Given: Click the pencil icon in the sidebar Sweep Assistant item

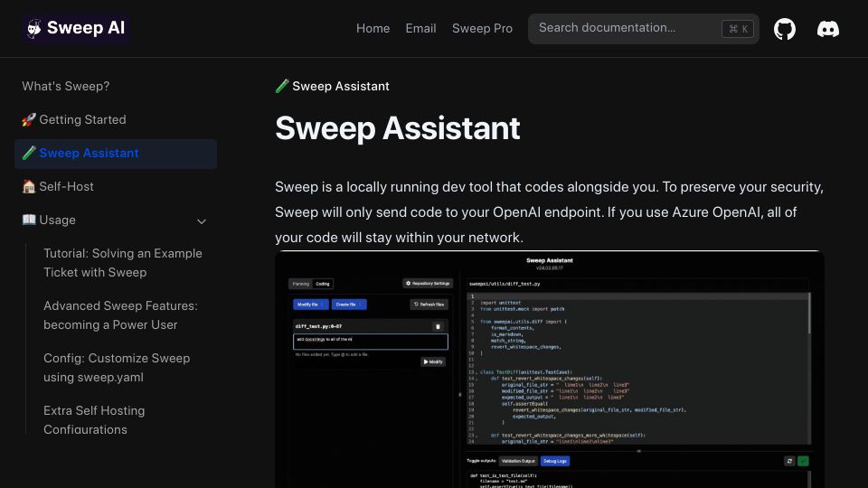Looking at the screenshot, I should (x=29, y=154).
